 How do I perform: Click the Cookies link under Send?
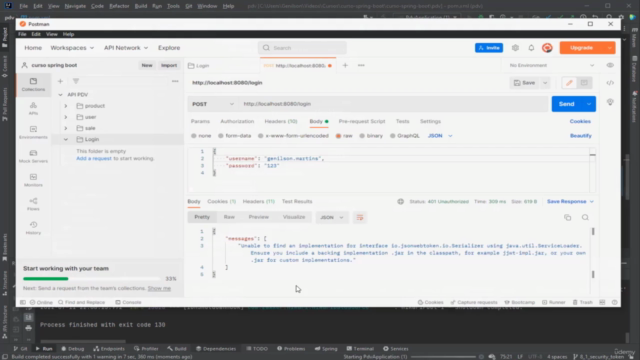(x=580, y=121)
